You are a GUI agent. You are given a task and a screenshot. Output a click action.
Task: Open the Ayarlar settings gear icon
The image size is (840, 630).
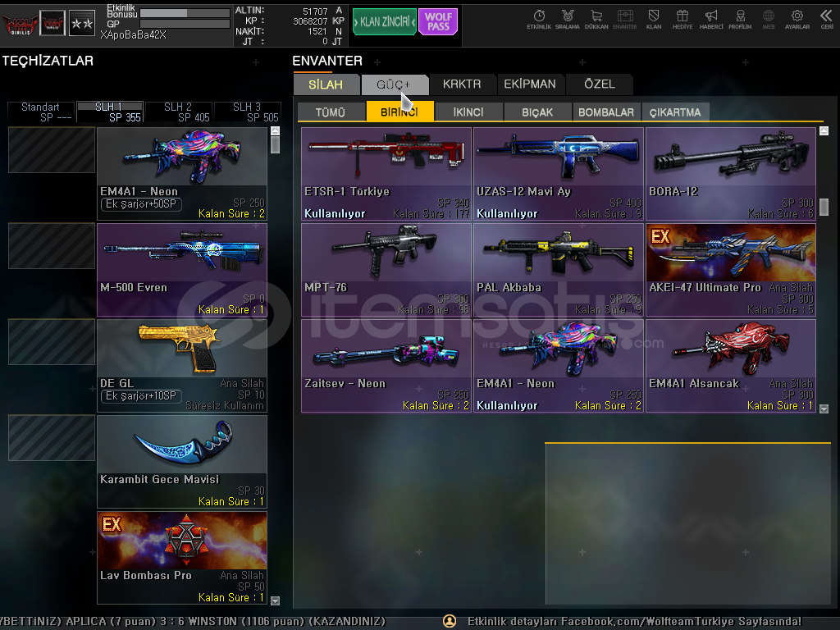point(797,20)
